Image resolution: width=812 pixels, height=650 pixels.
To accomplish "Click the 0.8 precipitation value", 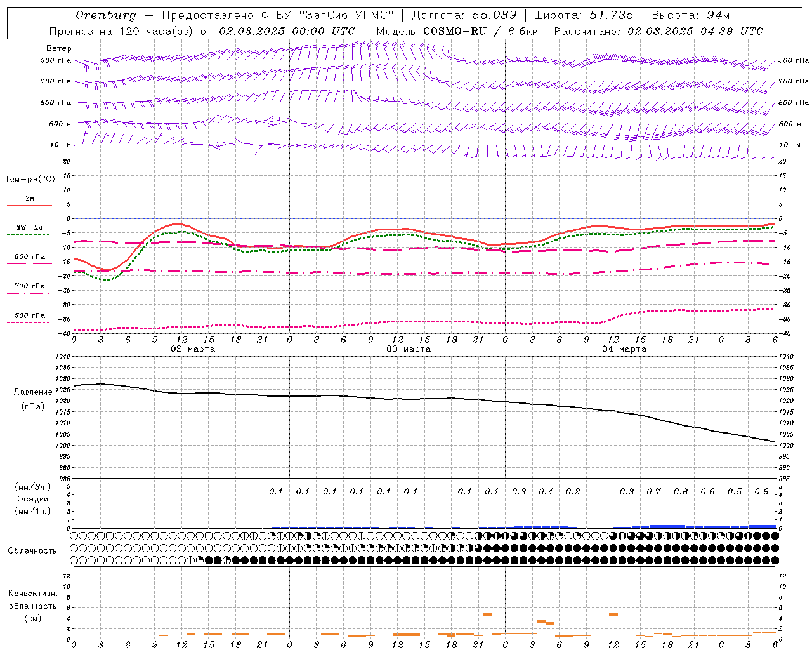I will tap(681, 491).
